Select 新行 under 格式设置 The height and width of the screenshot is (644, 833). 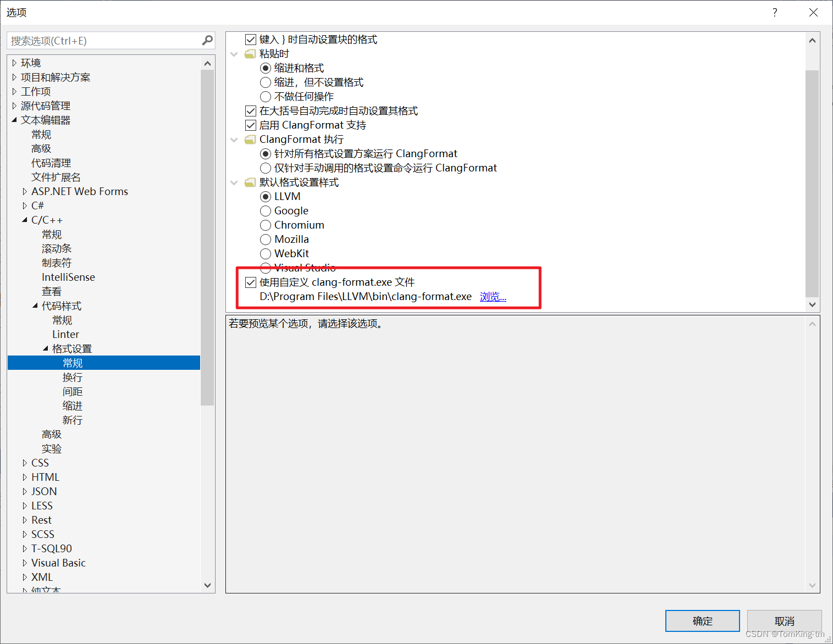tap(73, 420)
